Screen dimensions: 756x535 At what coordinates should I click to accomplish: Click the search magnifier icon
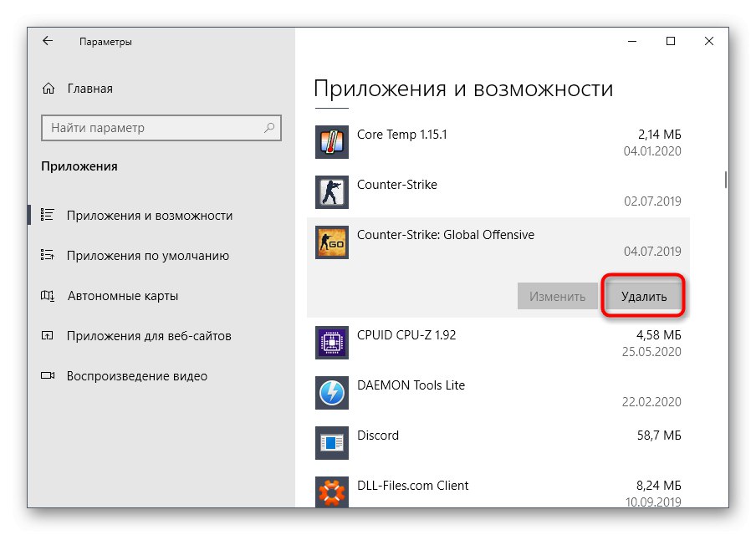(269, 128)
